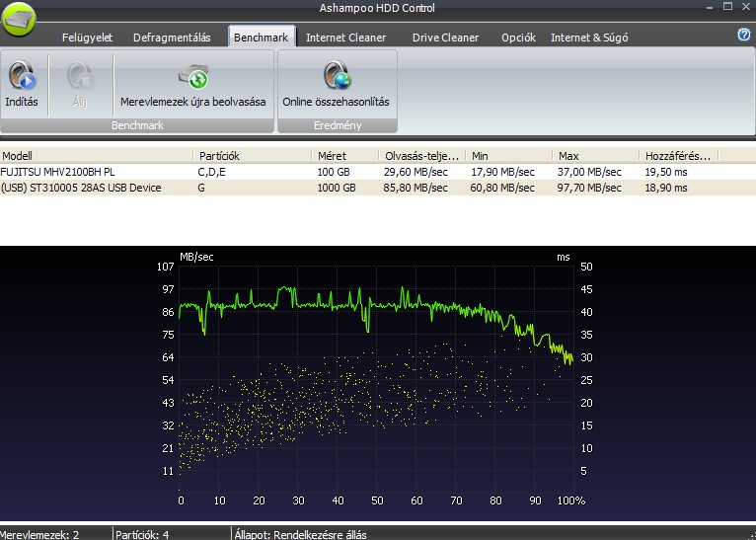Click the Állapot: Rendelkezésre állás status
The width and height of the screenshot is (756, 540).
(x=300, y=534)
